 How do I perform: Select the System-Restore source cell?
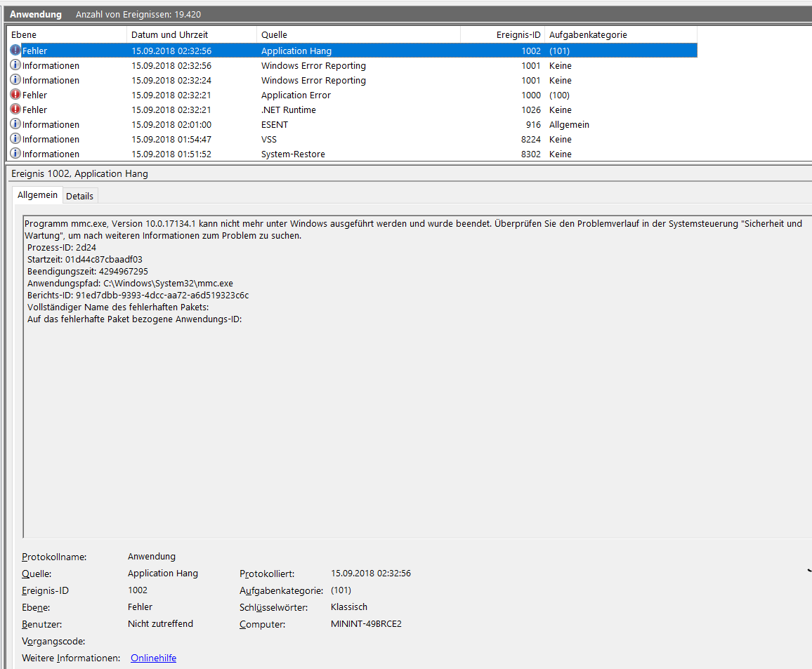click(x=293, y=154)
